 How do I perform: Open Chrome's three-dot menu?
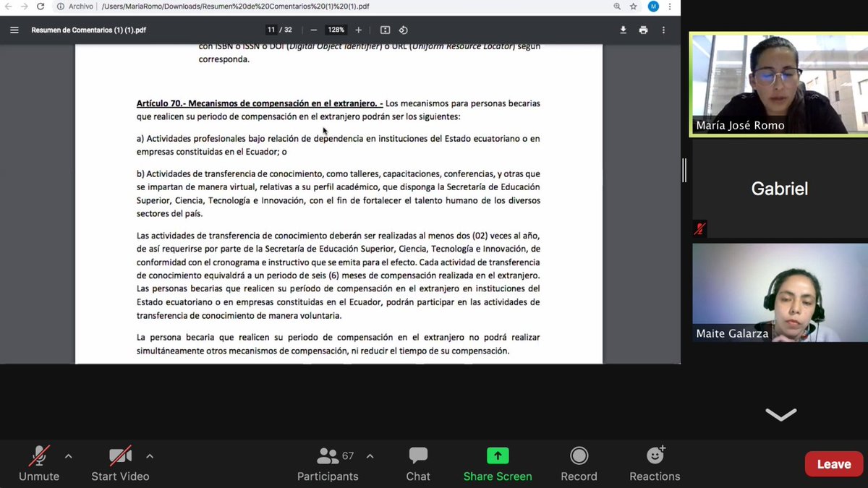[671, 7]
